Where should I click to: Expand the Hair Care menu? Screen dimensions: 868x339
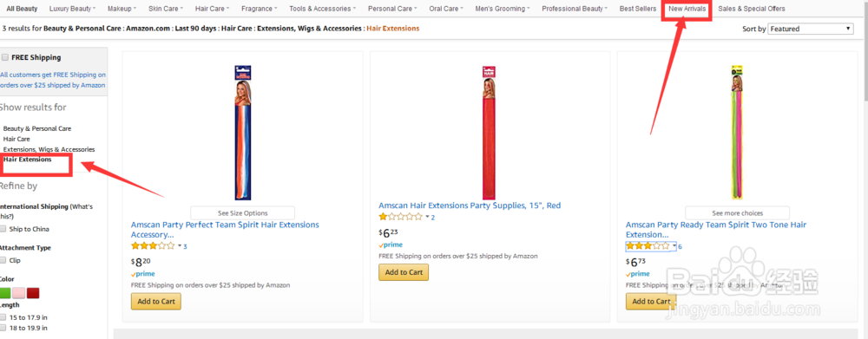point(214,9)
